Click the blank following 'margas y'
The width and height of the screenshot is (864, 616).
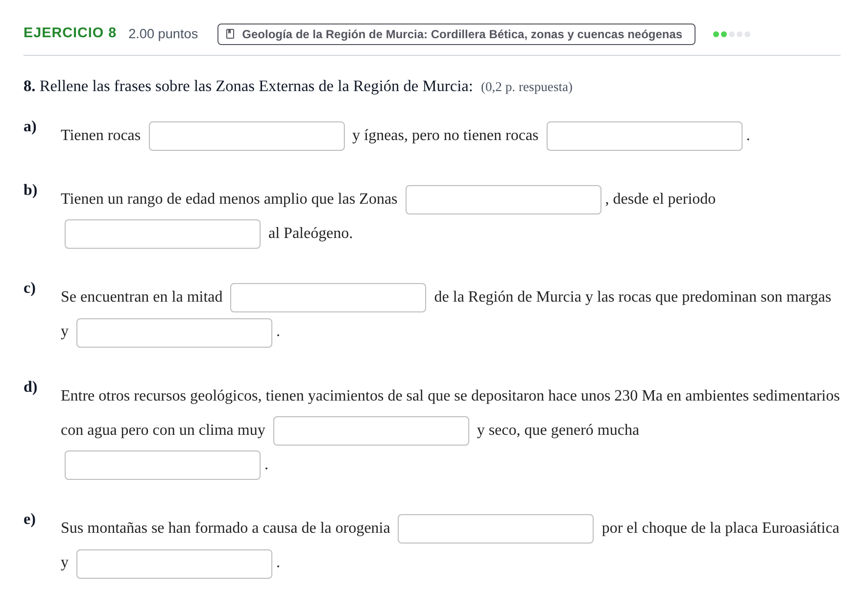(174, 333)
